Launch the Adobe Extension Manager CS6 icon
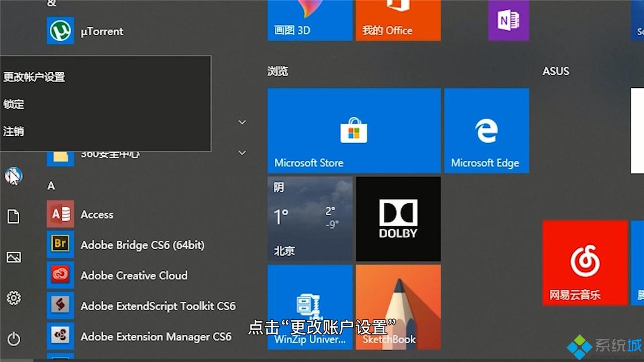Viewport: 644px width, 362px height. 60,336
